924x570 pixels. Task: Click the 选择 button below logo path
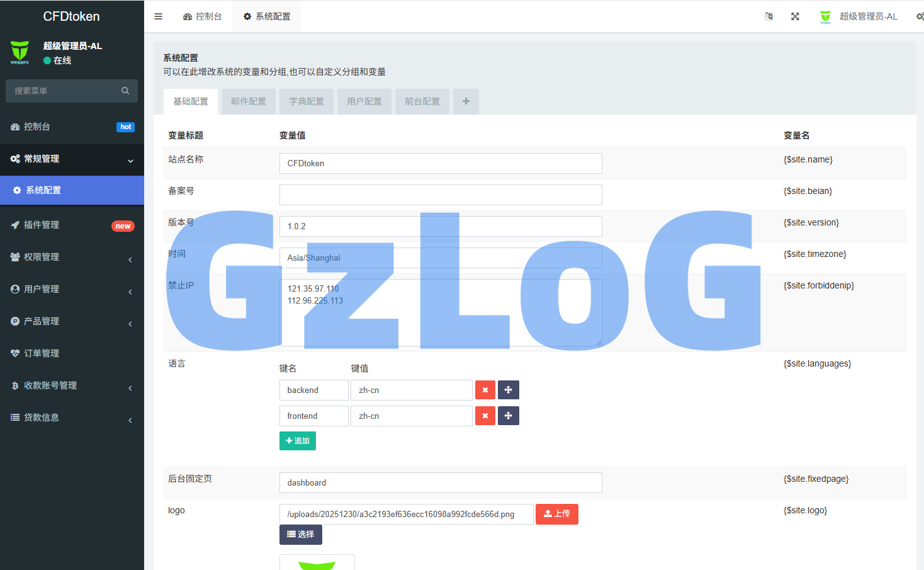click(x=300, y=534)
